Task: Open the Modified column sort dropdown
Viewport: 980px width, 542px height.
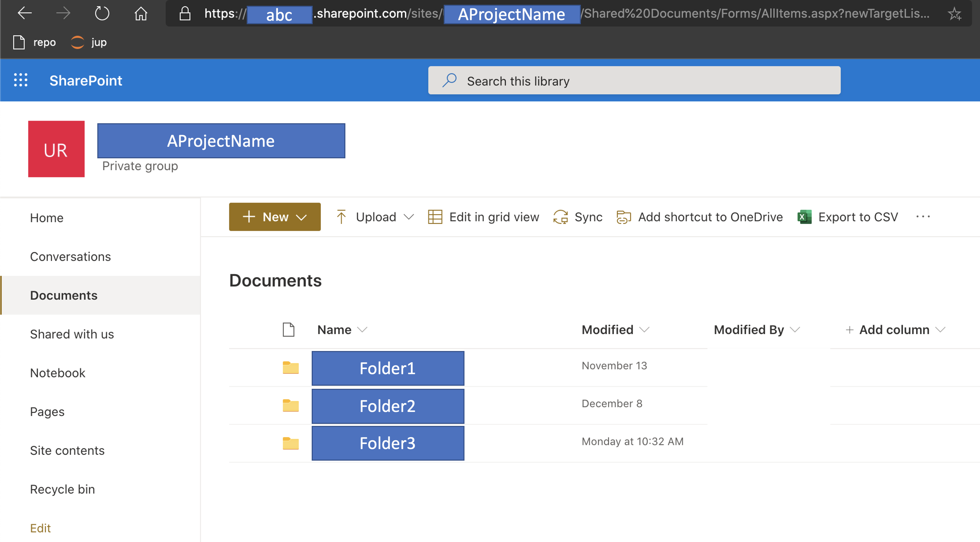Action: pyautogui.click(x=644, y=330)
